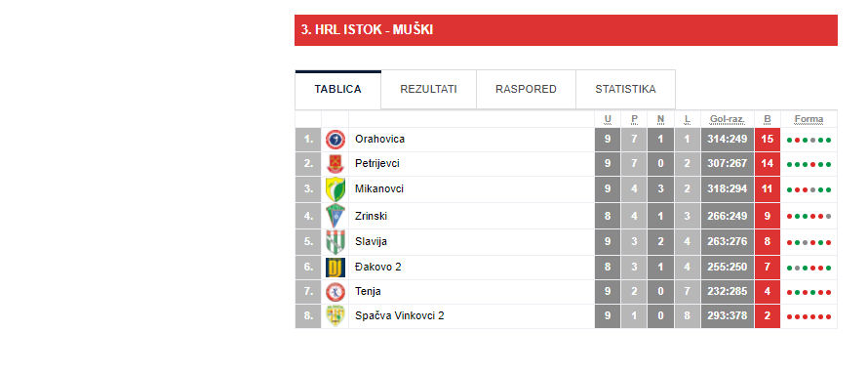Open the Orahovica team name link
Viewport: 868px width, 373px height.
point(379,139)
